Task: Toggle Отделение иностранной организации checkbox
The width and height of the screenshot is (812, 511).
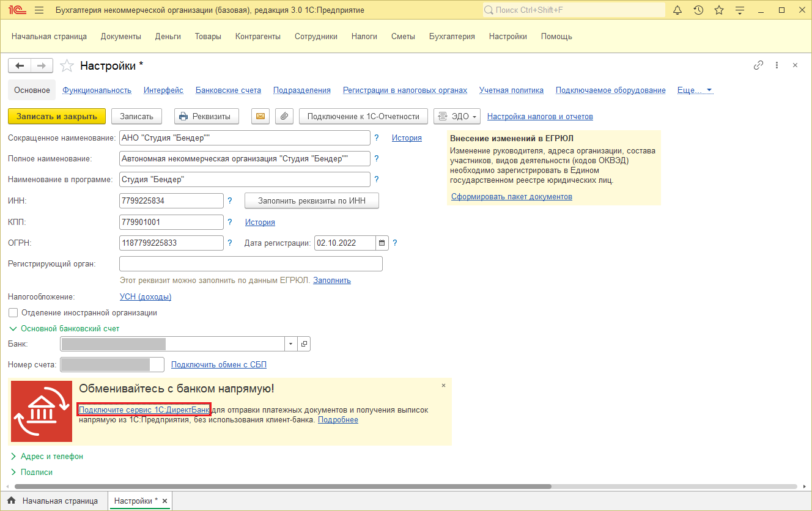Action: (x=13, y=313)
